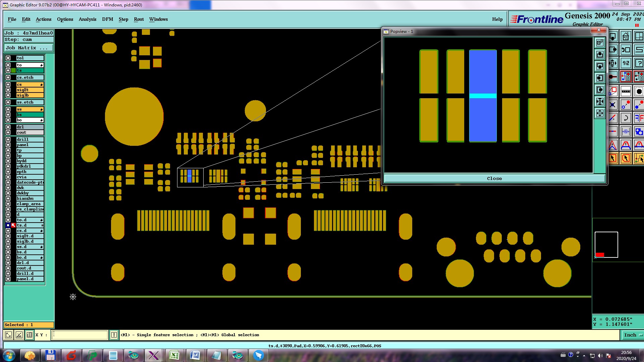This screenshot has height=362, width=644.
Task: Click the orange sig2t layer swatch
Action: click(x=30, y=90)
